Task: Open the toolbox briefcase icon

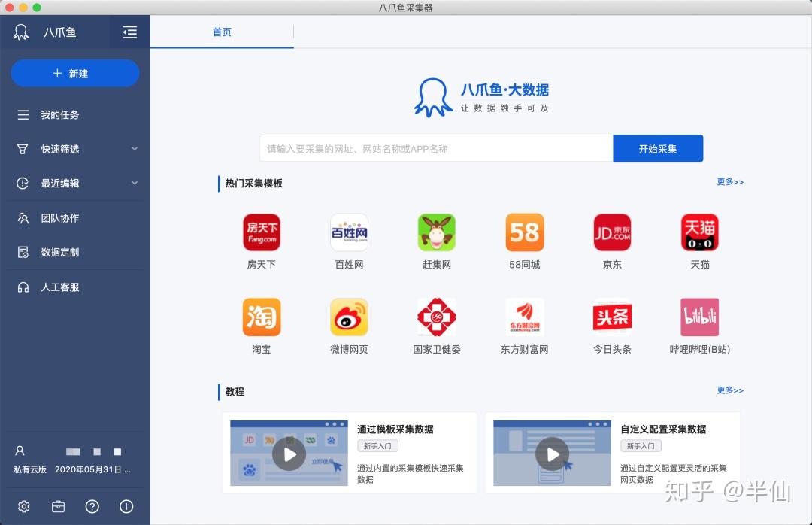Action: (59, 506)
